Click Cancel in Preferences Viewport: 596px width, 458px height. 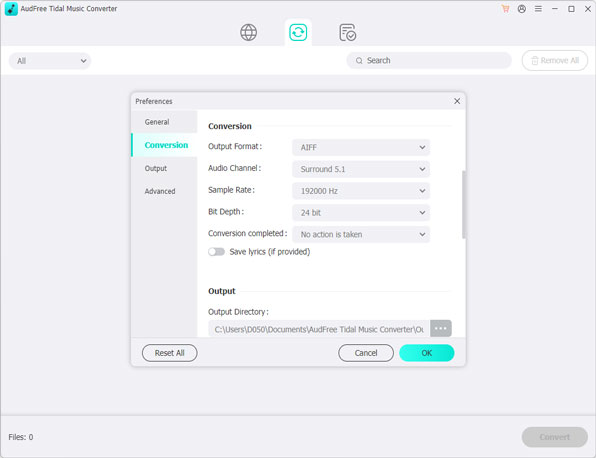(x=366, y=353)
